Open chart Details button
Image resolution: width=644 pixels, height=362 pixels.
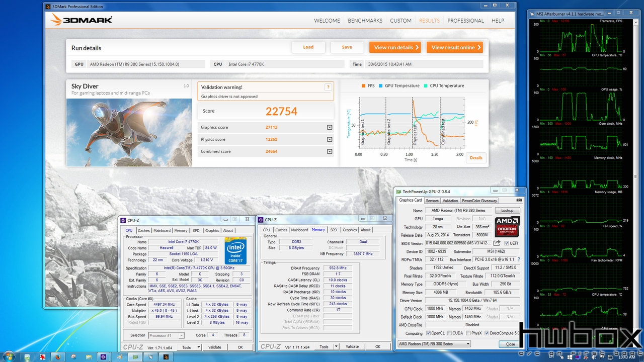(476, 158)
